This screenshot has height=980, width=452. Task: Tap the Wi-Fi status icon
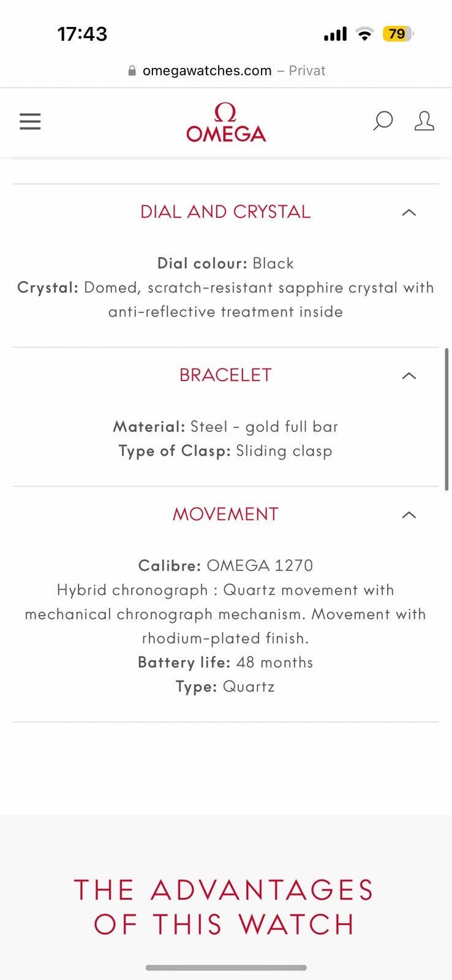365,34
